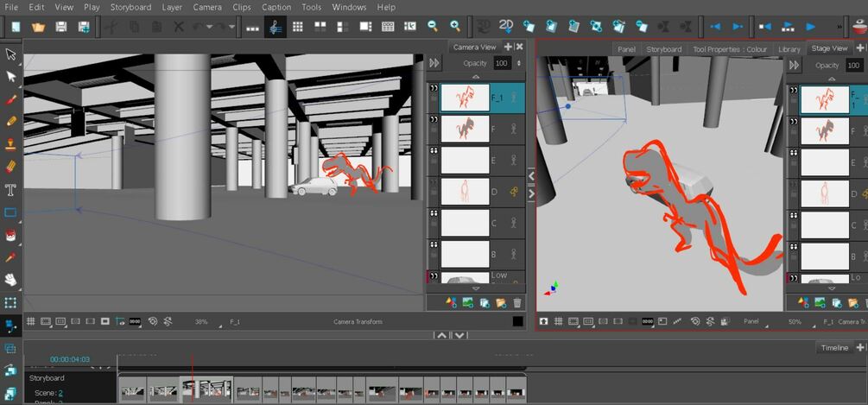
Task: Select the Brush tool
Action: 10,99
